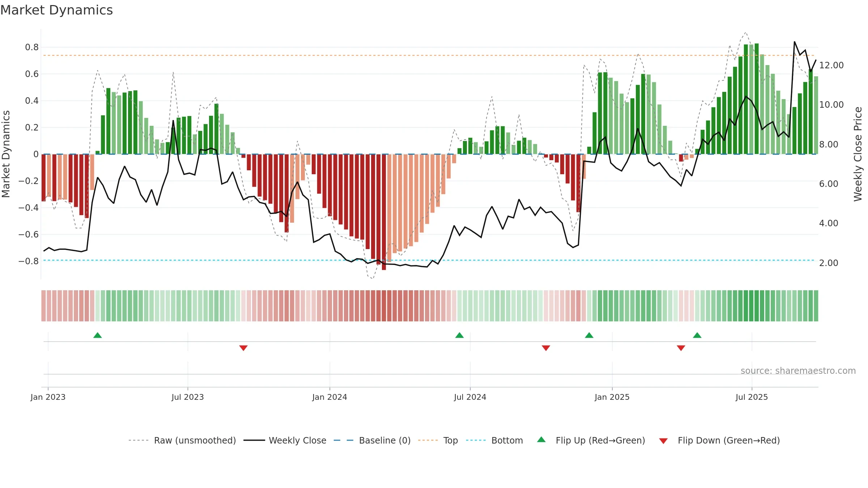The height and width of the screenshot is (488, 868).
Task: Click the 0.8 left axis tick label
Action: pos(32,47)
